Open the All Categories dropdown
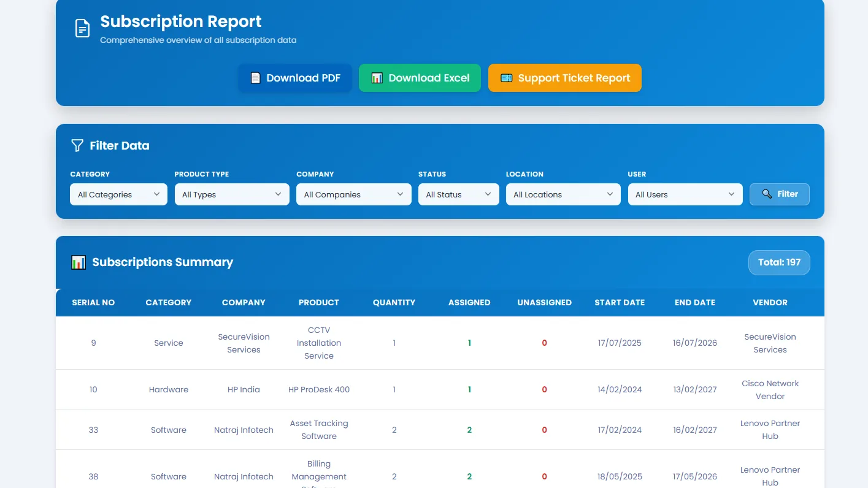 (118, 194)
